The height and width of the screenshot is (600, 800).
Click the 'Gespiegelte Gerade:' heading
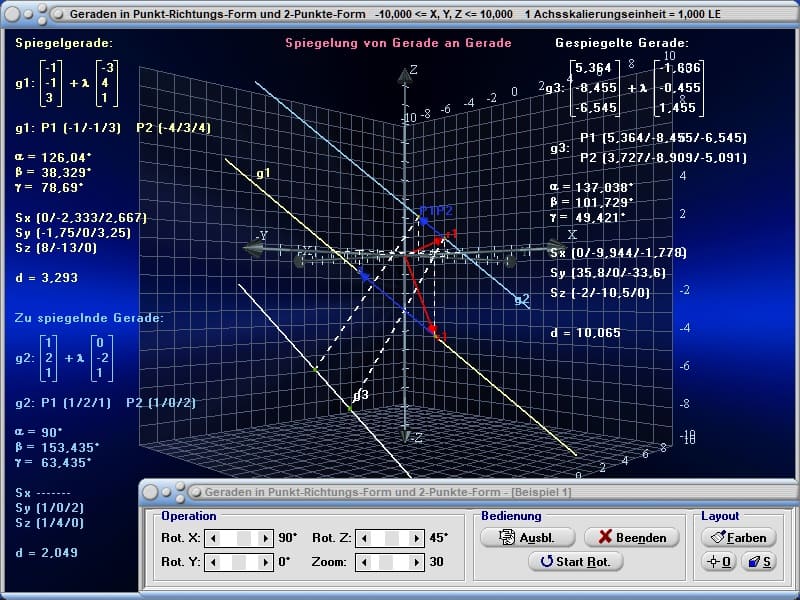(622, 43)
